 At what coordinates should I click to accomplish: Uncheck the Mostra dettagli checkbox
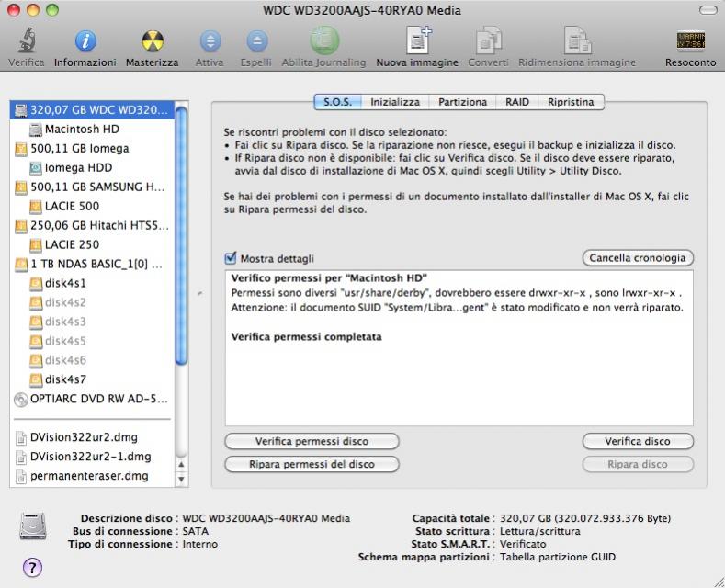tap(231, 258)
